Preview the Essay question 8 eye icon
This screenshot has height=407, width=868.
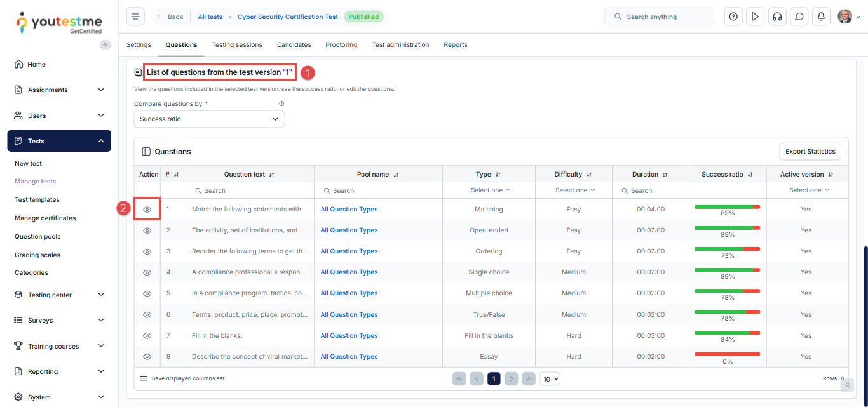147,357
